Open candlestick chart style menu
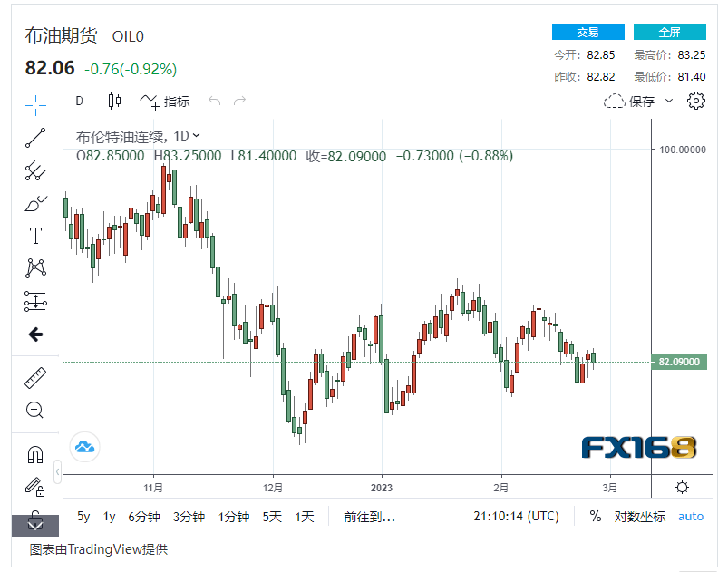The width and height of the screenshot is (728, 572). (114, 102)
